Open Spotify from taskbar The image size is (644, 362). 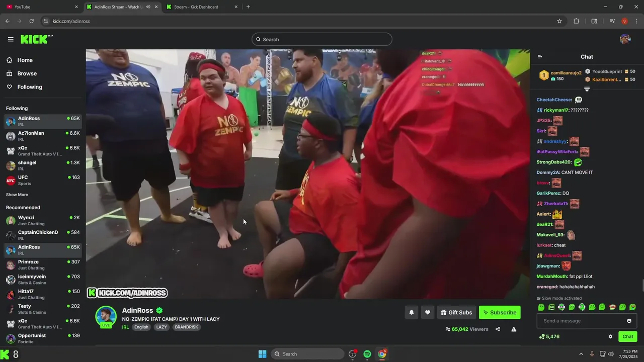coord(367,354)
